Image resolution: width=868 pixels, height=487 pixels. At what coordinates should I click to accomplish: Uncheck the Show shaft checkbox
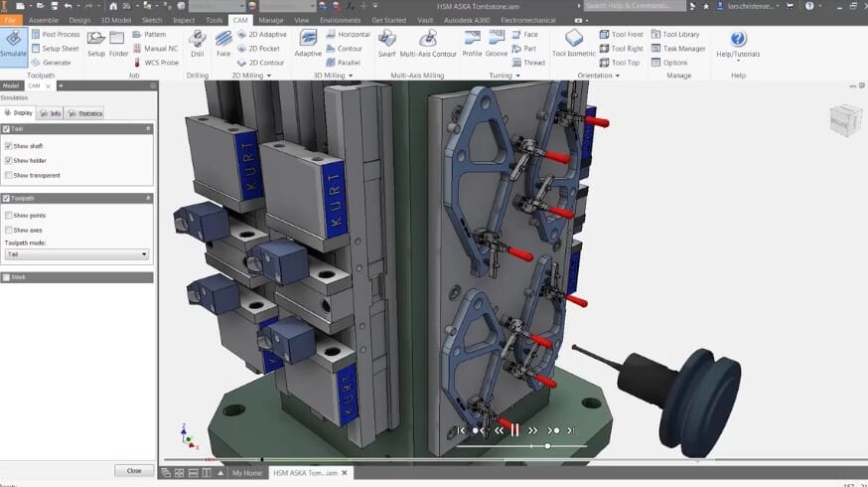9,146
